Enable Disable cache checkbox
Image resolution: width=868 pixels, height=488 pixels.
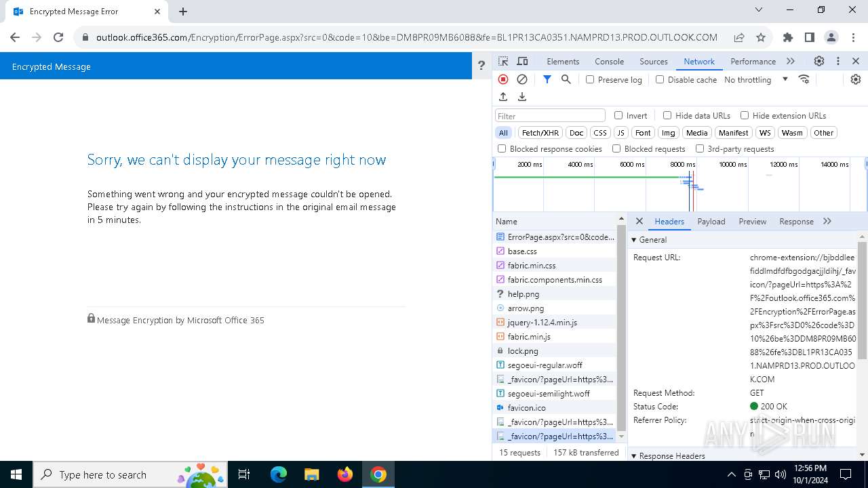pyautogui.click(x=660, y=79)
